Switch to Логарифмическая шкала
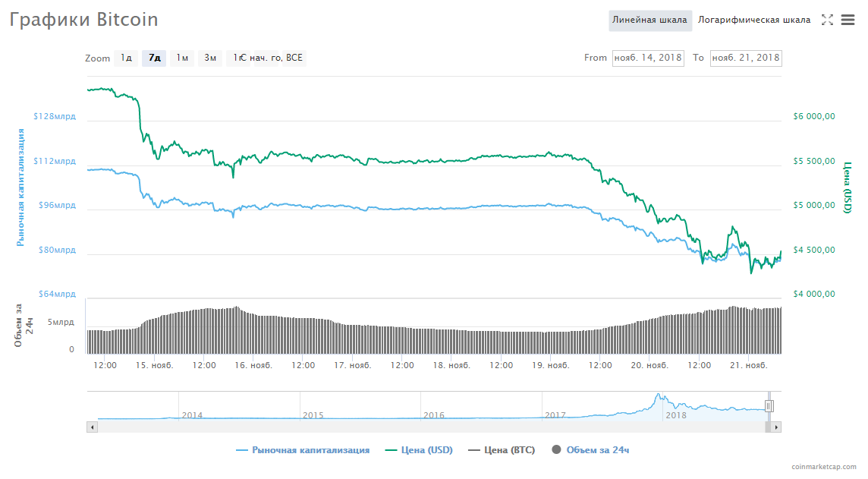868x479 pixels. (754, 20)
